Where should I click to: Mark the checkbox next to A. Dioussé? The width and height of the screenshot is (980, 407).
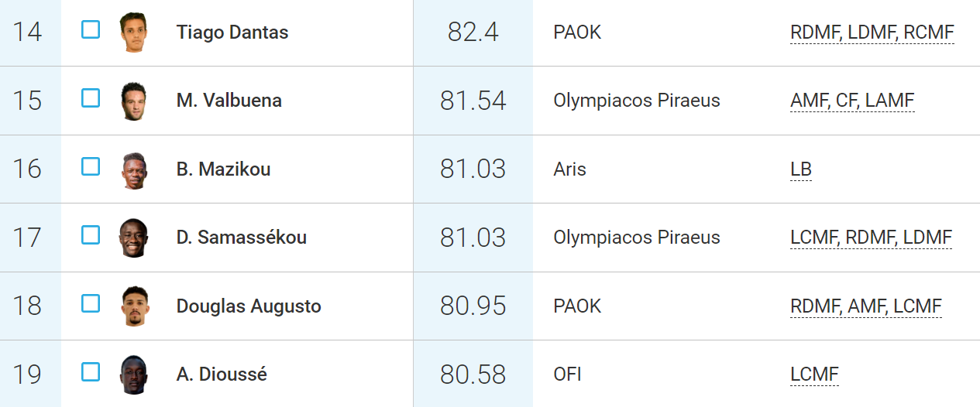(x=91, y=371)
